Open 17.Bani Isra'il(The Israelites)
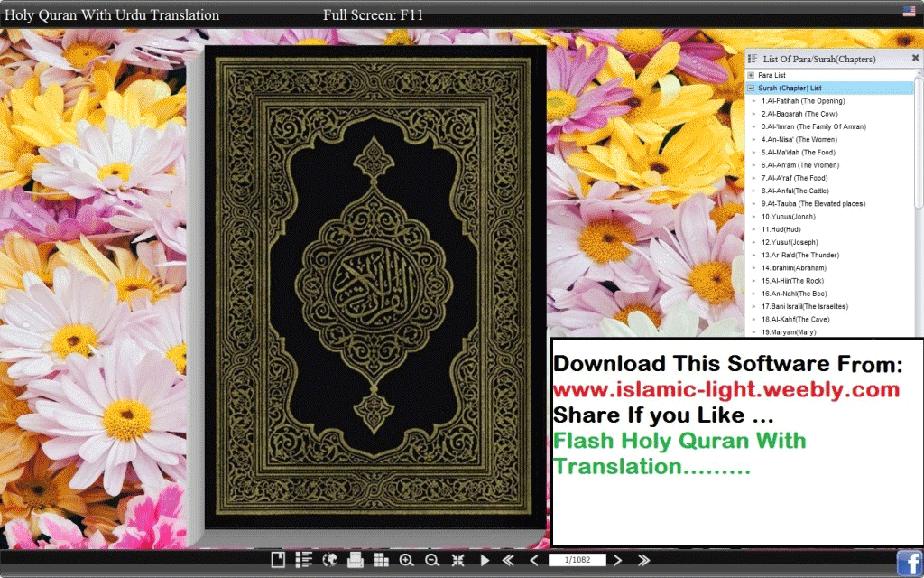924x578 pixels. 804,307
